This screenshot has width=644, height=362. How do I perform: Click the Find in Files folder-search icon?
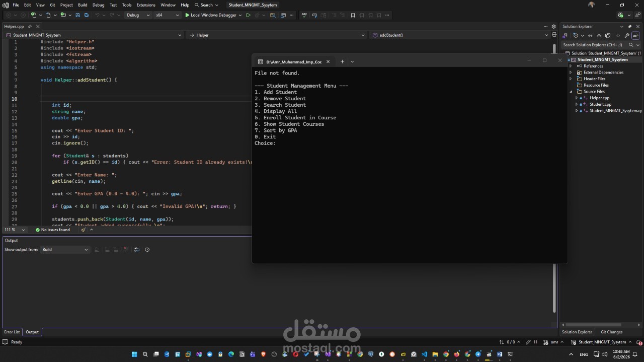(x=273, y=15)
